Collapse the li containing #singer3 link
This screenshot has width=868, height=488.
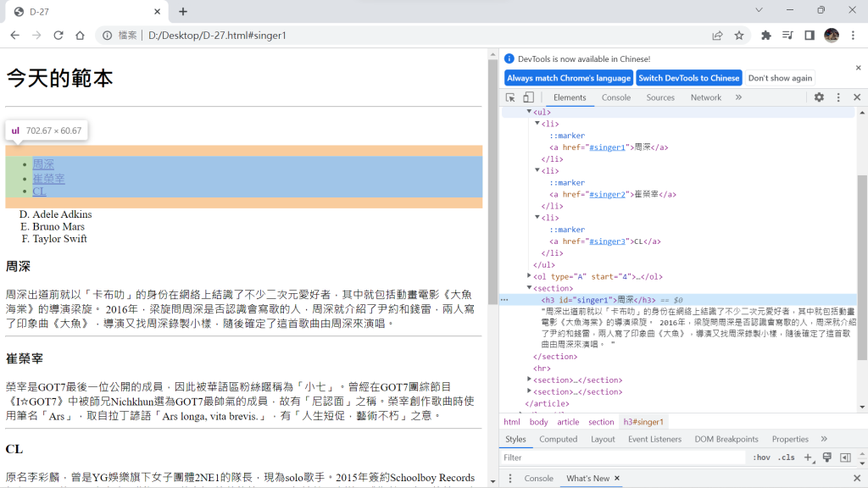point(537,218)
